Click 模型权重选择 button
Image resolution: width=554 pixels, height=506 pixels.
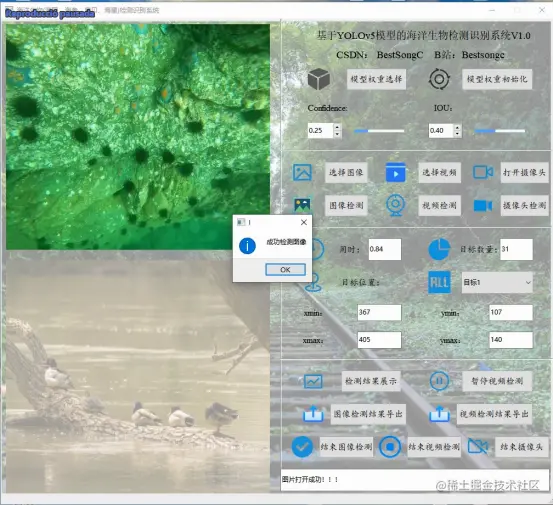click(x=376, y=79)
